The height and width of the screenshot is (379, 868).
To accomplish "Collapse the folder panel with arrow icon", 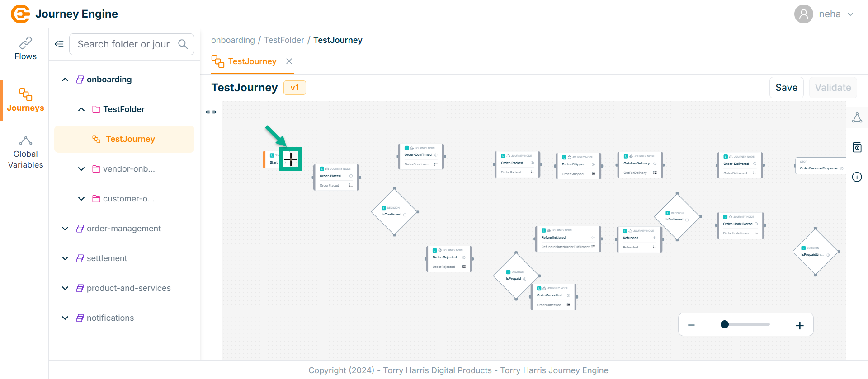I will click(x=59, y=44).
